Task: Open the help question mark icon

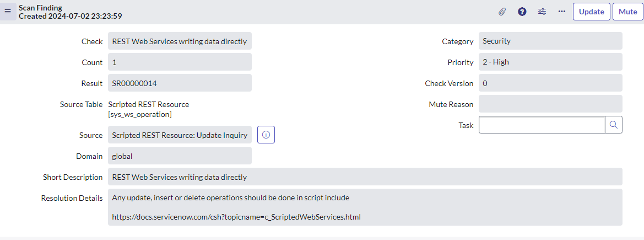Action: (x=522, y=12)
